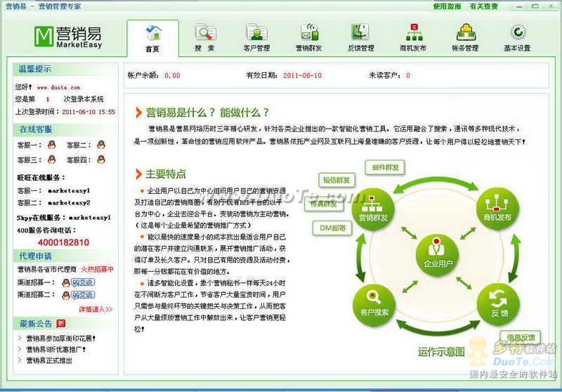Screen dimensions: 562x392
Task: Open 客户管理 customer management
Action: pyautogui.click(x=256, y=38)
